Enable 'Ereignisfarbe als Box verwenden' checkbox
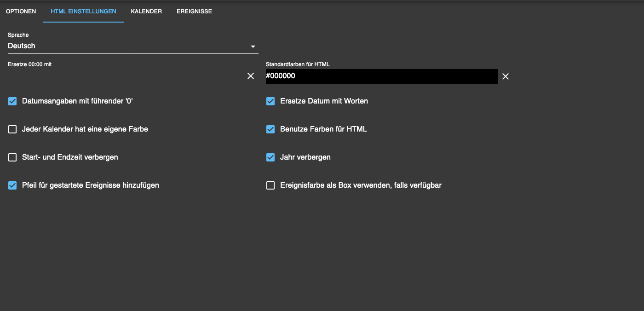The width and height of the screenshot is (644, 311). (x=270, y=185)
